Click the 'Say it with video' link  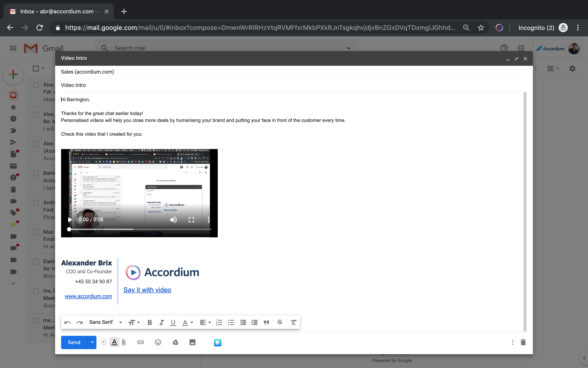[147, 290]
